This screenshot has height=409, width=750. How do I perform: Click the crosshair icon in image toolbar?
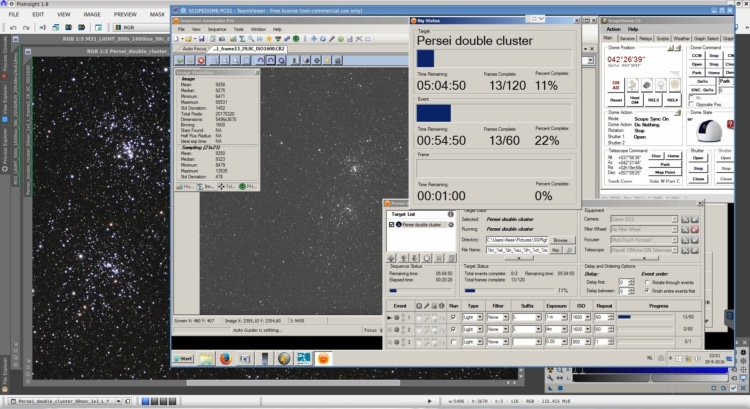tap(317, 60)
